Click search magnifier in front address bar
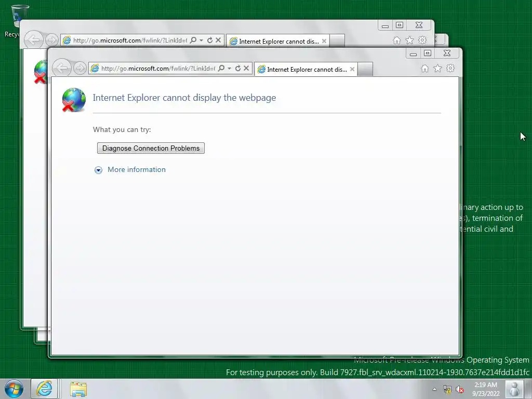532x399 pixels. pos(221,68)
